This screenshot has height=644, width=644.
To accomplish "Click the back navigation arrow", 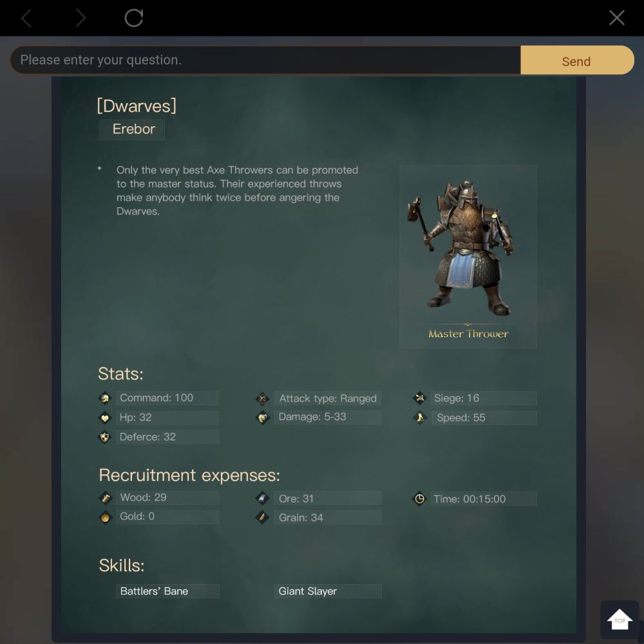I will (26, 18).
